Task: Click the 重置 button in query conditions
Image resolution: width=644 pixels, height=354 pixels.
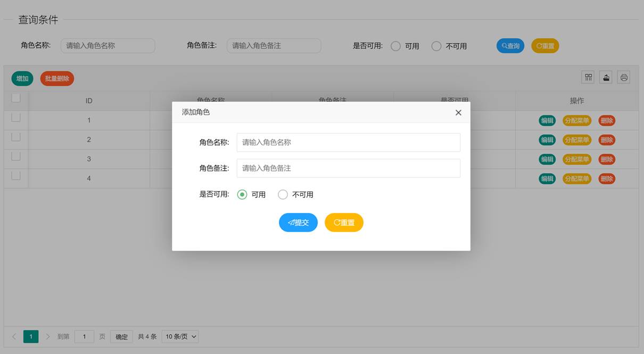Action: [x=545, y=46]
